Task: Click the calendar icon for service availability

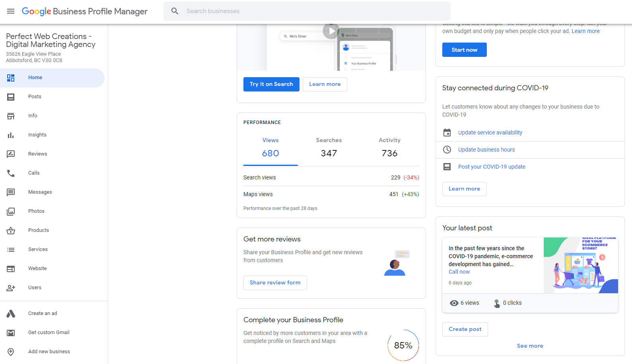Action: [447, 132]
